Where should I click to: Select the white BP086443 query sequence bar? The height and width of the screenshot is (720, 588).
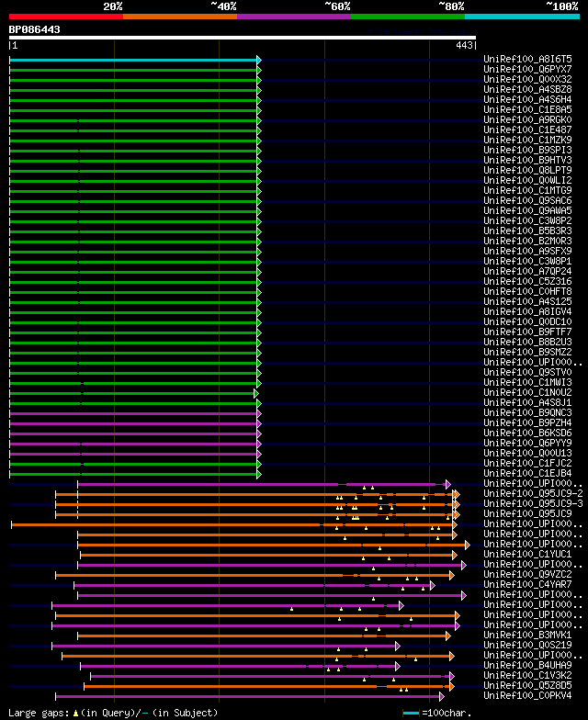[243, 38]
